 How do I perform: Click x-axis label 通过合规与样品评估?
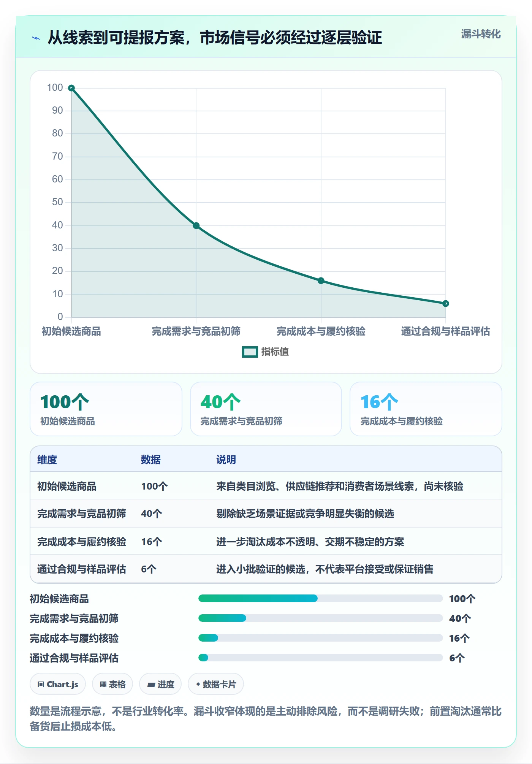click(446, 331)
